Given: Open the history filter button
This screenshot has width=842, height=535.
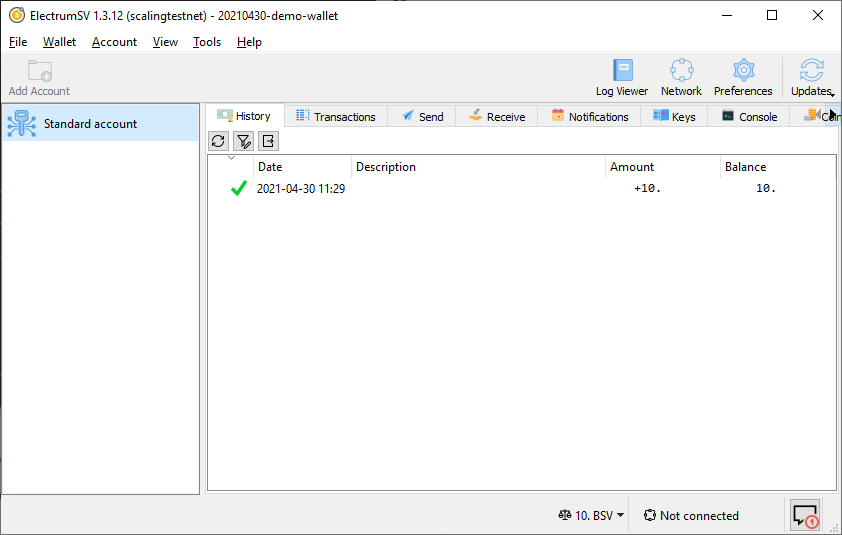Looking at the screenshot, I should pos(243,141).
